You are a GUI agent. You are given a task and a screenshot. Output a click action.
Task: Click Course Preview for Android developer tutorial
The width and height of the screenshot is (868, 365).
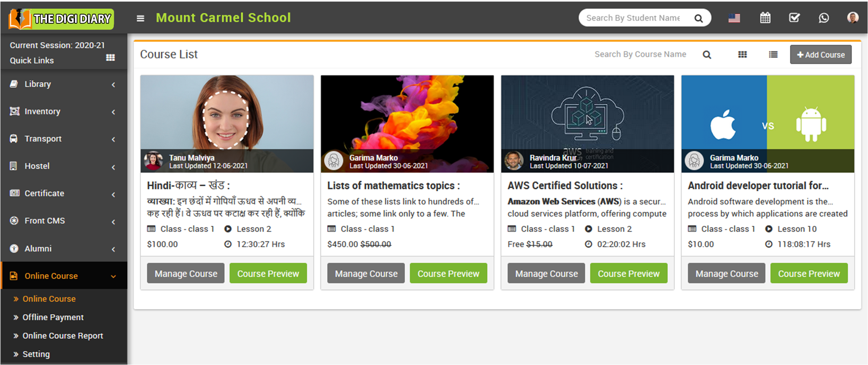[x=809, y=273]
